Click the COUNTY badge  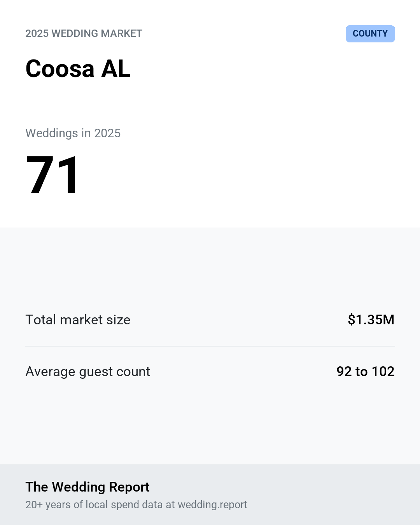pyautogui.click(x=370, y=34)
